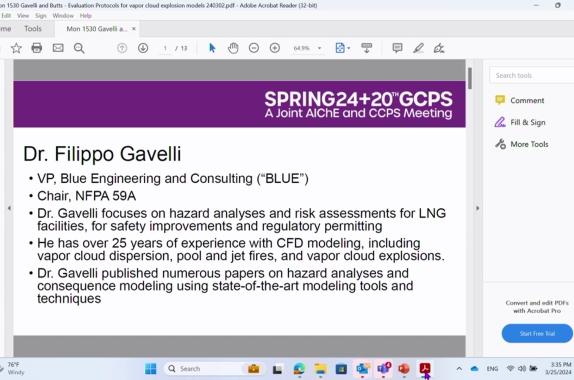The height and width of the screenshot is (380, 574).
Task: Click the current page number field
Action: click(x=165, y=48)
